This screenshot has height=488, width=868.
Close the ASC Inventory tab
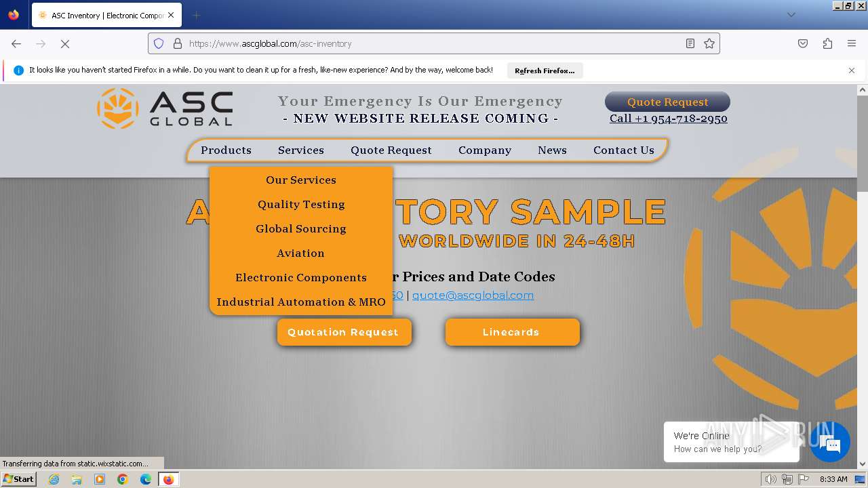point(170,15)
